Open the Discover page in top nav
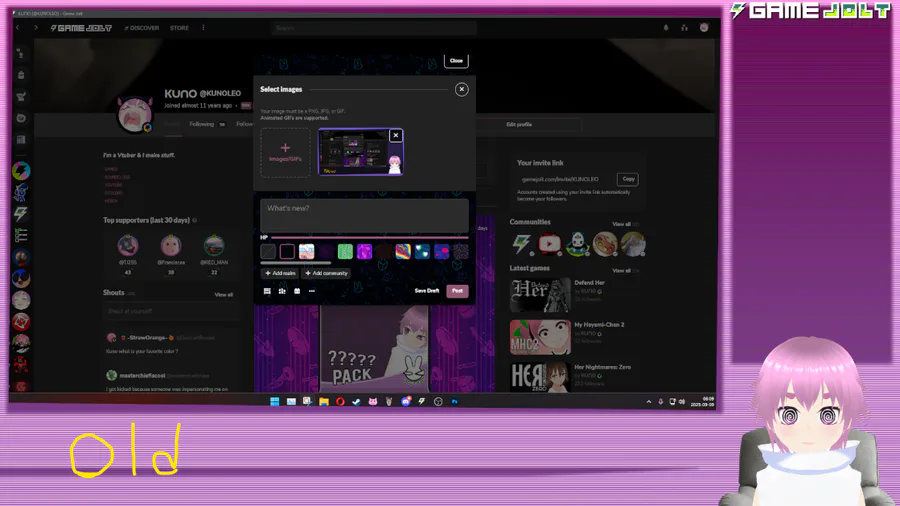Screen dimensions: 900x506 142,28
